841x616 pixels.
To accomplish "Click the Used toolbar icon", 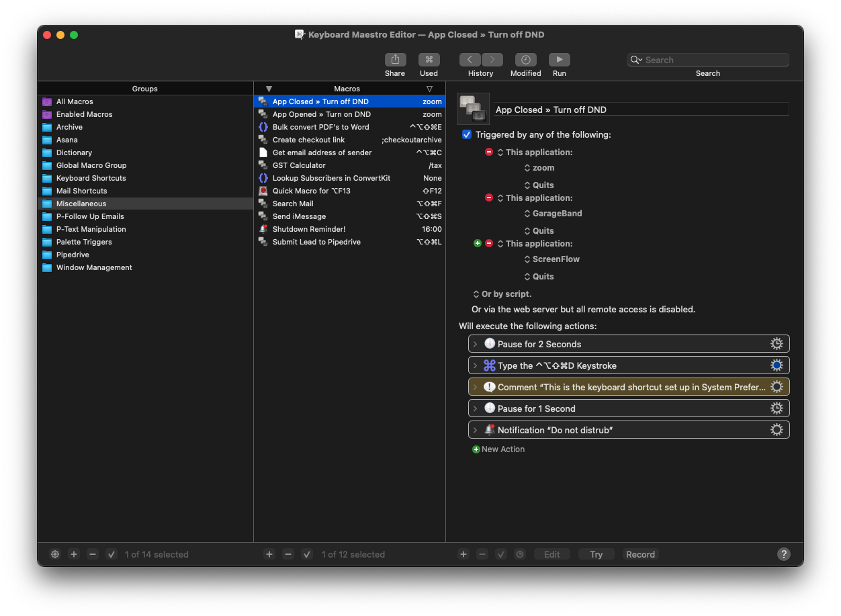I will click(x=429, y=59).
